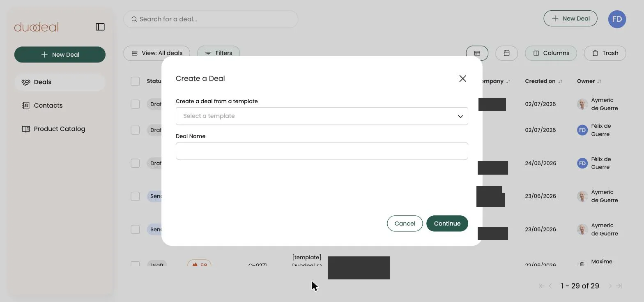Check the first deal row checkbox
This screenshot has width=644, height=302.
tap(135, 104)
